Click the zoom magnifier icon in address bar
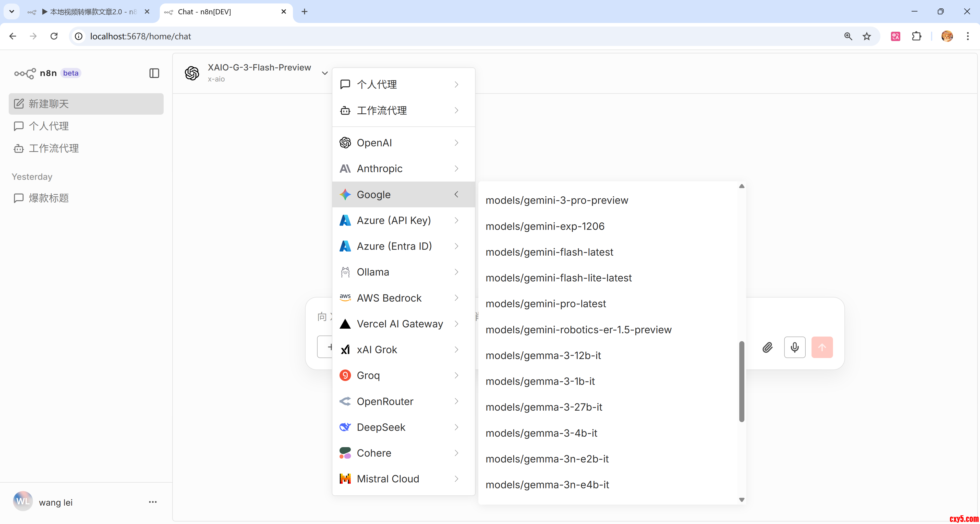 point(848,36)
